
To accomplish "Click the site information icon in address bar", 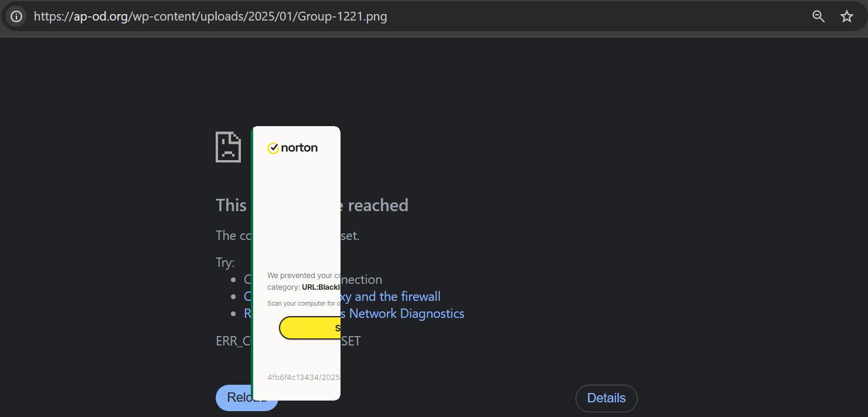I will pyautogui.click(x=16, y=16).
